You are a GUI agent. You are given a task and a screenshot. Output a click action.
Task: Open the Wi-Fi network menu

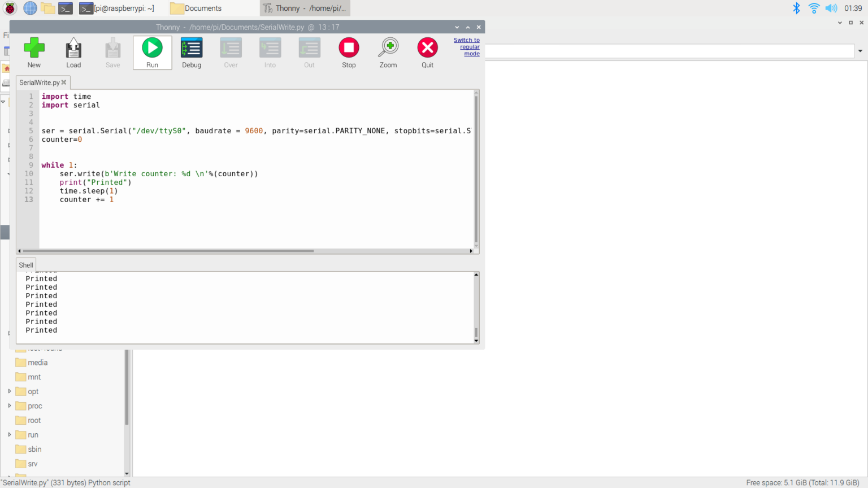(x=814, y=8)
